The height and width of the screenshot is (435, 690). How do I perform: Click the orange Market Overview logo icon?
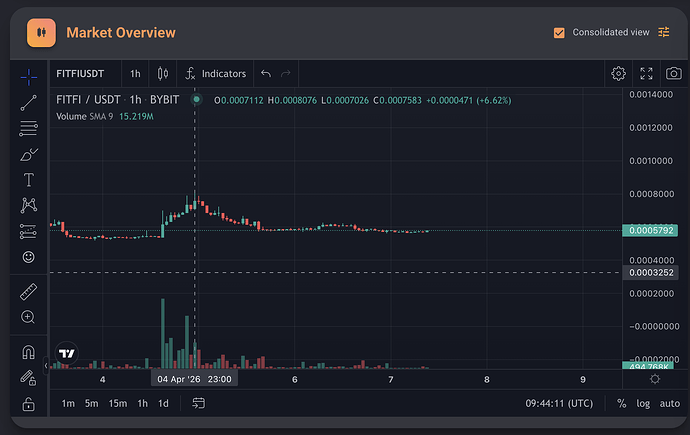(x=41, y=33)
